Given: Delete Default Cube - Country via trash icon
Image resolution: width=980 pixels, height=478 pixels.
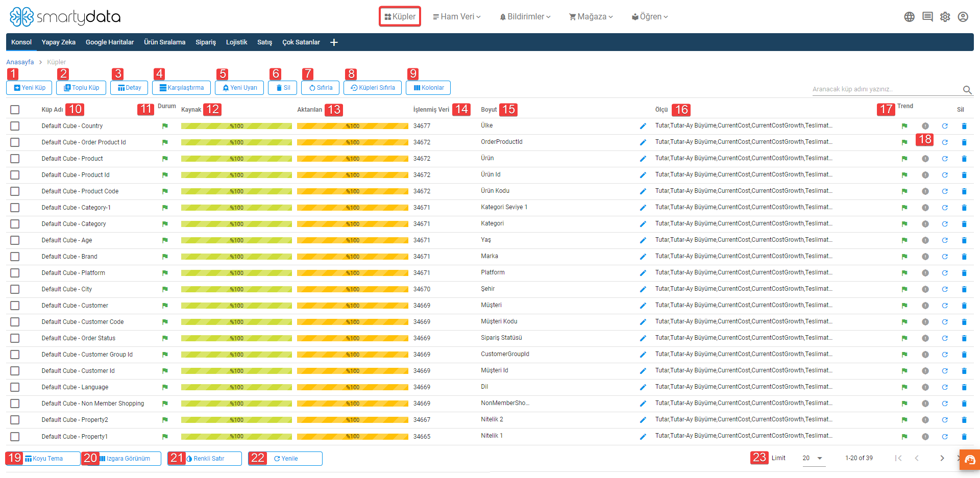Looking at the screenshot, I should 964,126.
